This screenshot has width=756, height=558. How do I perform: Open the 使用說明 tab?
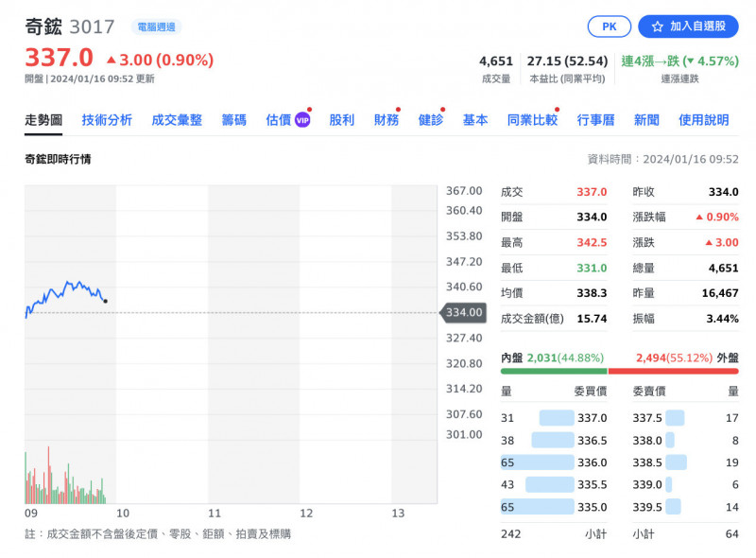click(x=703, y=120)
